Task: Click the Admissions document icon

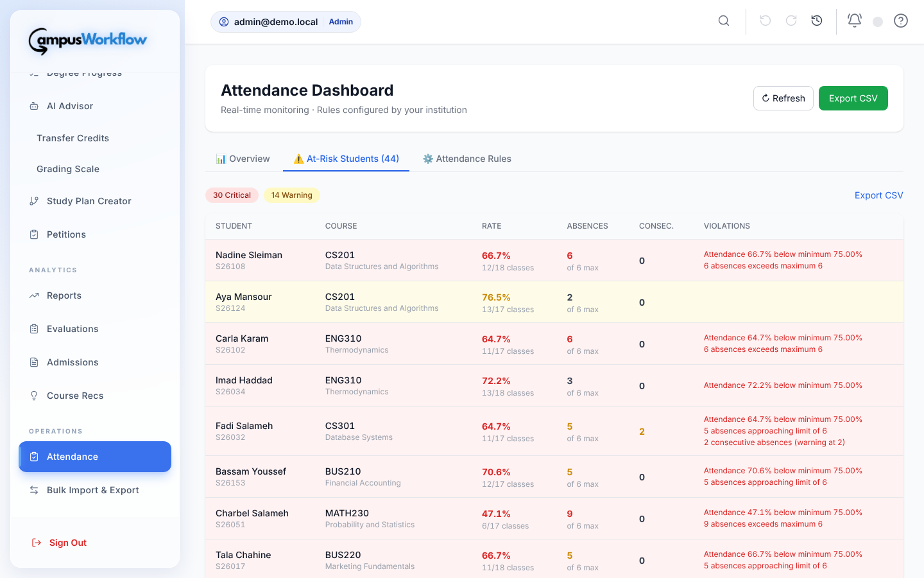Action: [x=34, y=362]
